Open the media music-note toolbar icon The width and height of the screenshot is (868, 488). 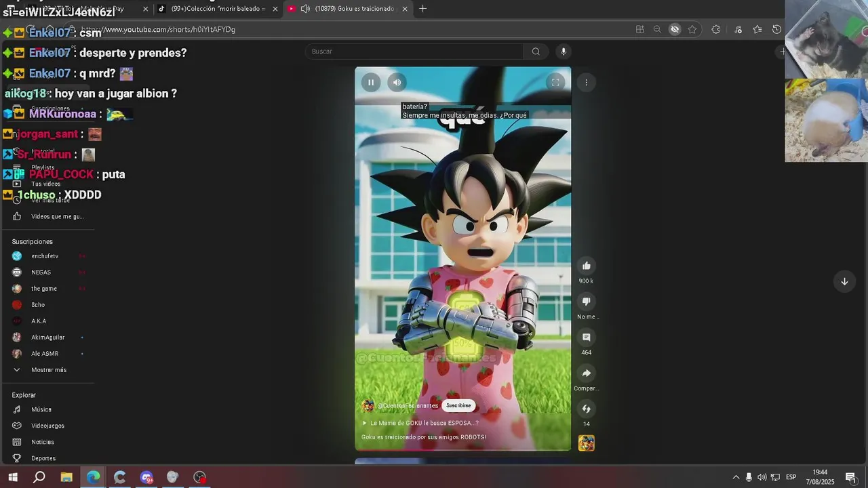(738, 30)
